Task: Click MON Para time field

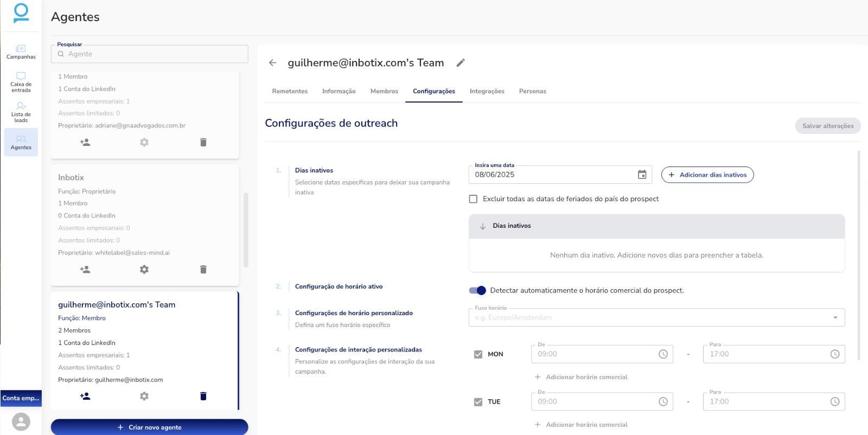Action: (x=774, y=354)
